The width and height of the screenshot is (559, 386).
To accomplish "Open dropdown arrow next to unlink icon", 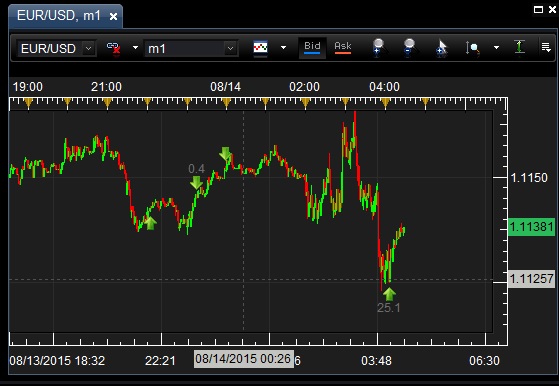I will pos(135,47).
